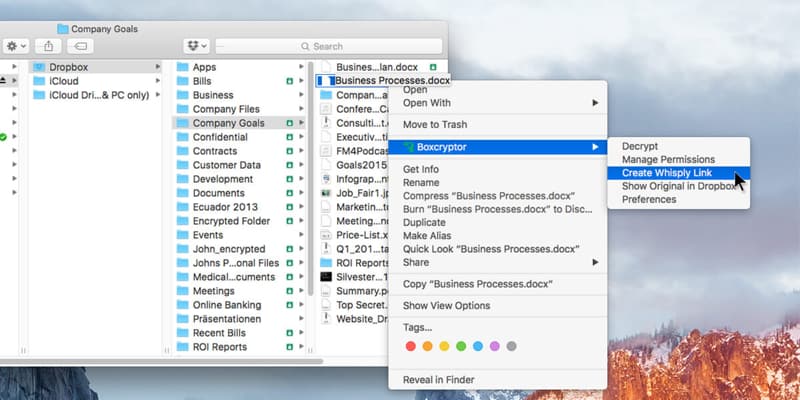Select the Contracts folder icon
Screen dimensions: 800x400
coord(183,151)
